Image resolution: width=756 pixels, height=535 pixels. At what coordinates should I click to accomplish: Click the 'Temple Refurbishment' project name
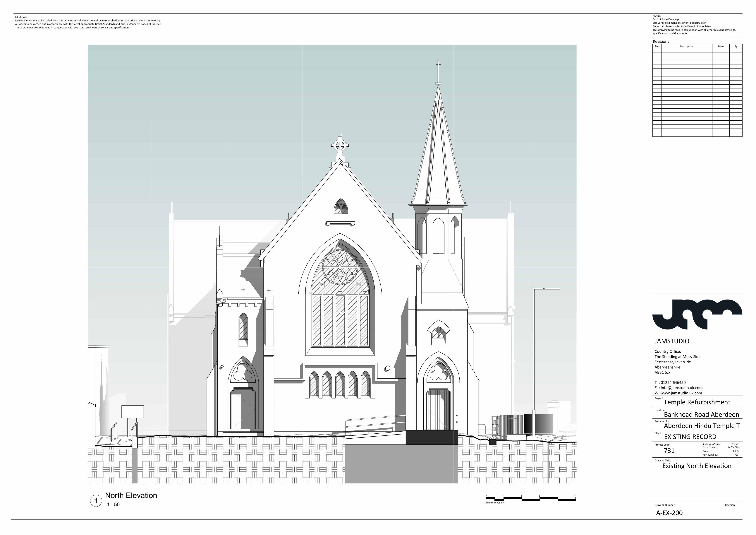click(697, 402)
